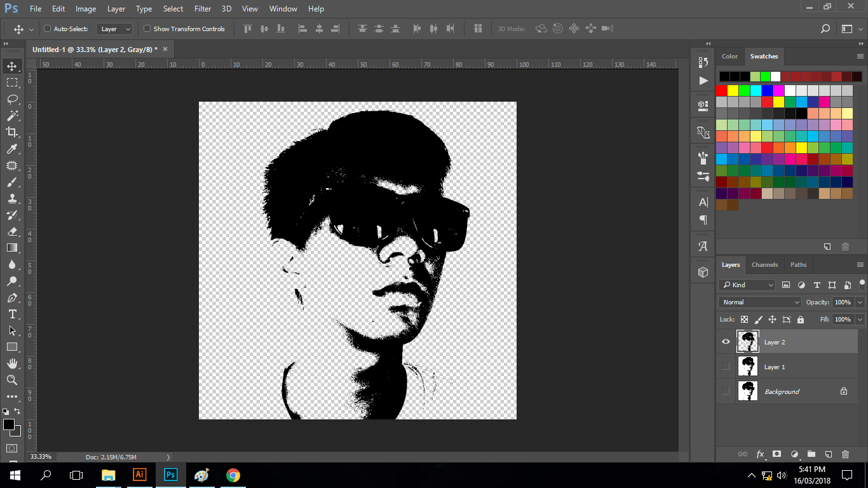Select the Zoom magnifier tool
The height and width of the screenshot is (488, 868).
pos(12,380)
